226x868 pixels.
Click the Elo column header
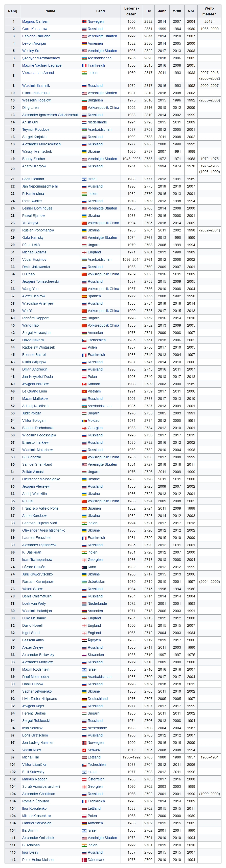coord(148,11)
